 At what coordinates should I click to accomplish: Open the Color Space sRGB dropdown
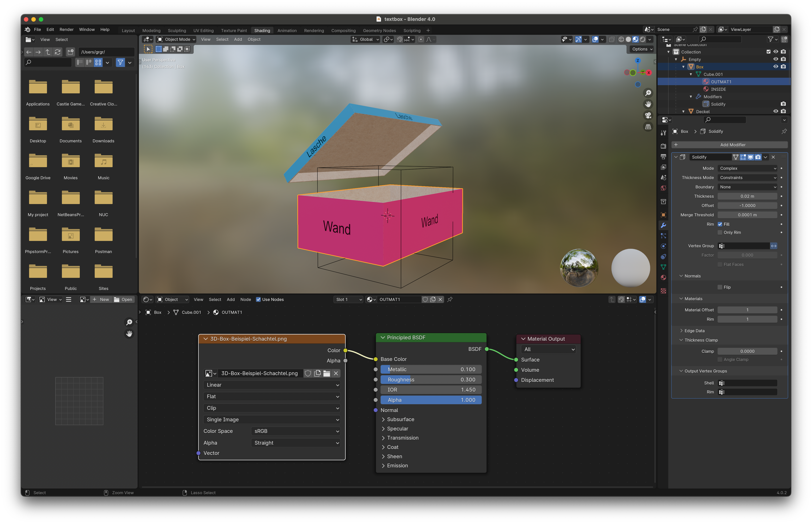coord(295,431)
